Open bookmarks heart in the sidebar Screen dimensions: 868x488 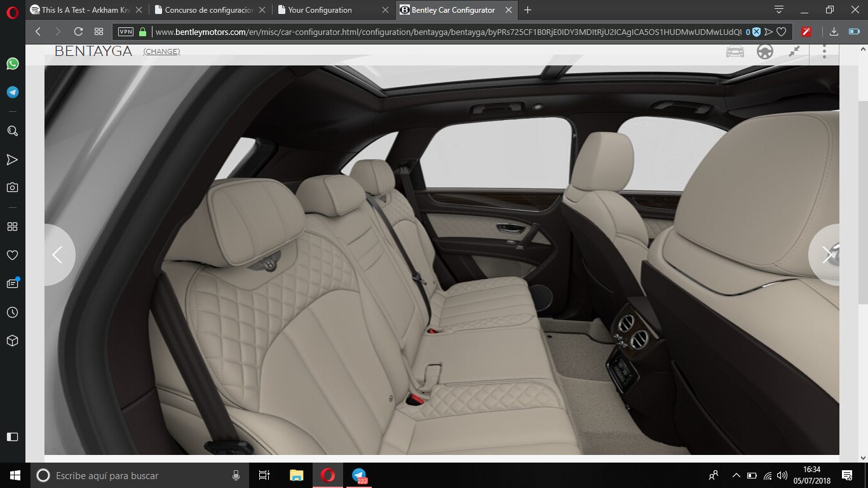click(12, 255)
